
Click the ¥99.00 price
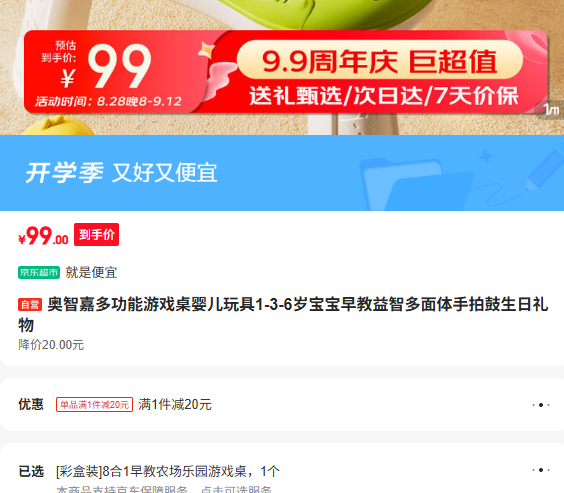tap(43, 236)
